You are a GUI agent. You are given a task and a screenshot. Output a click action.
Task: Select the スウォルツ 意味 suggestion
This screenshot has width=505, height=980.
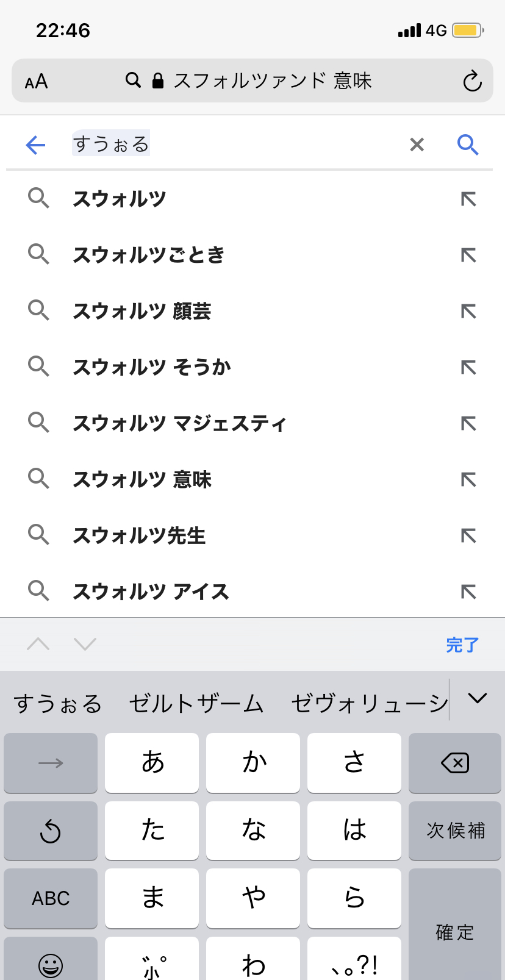[x=142, y=479]
